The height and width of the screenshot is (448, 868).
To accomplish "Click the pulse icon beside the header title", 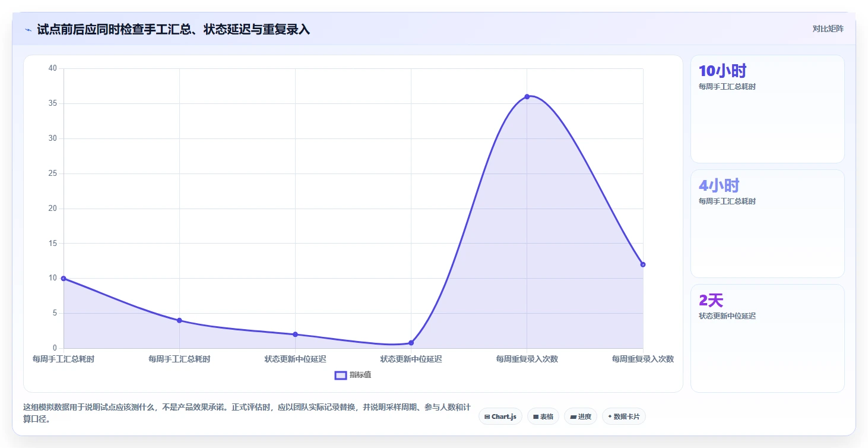I will click(x=28, y=29).
